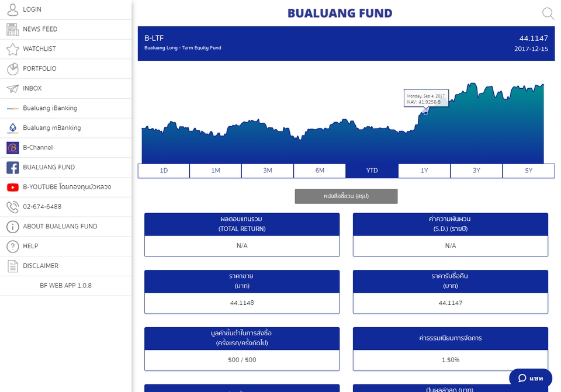
Task: Open the B-Channel app icon
Action: [x=12, y=148]
